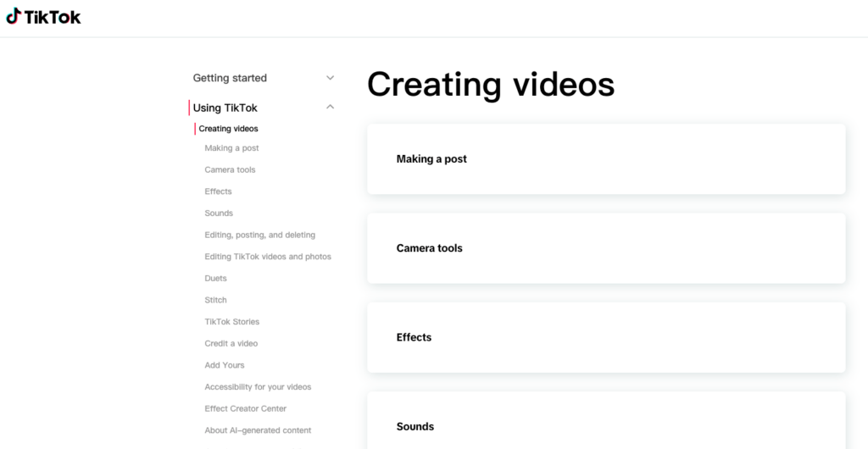Open Accessibility for your videos link
The width and height of the screenshot is (868, 449).
coord(258,387)
